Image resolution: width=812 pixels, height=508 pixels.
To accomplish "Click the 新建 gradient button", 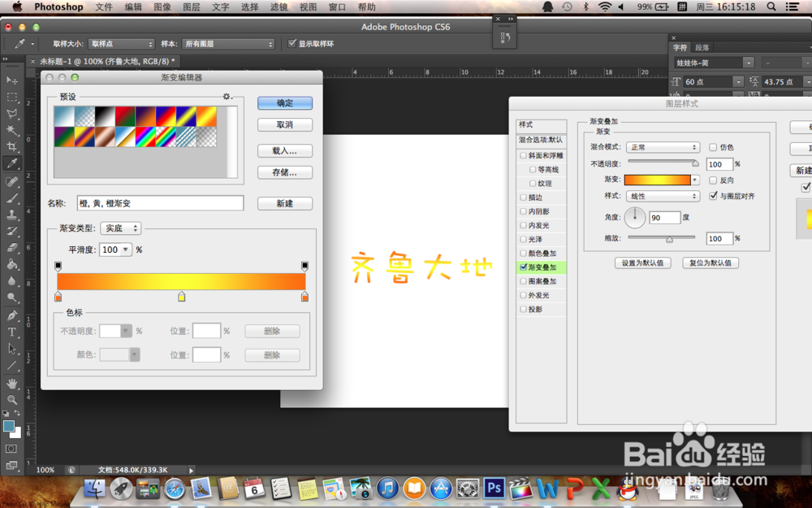I will pos(285,204).
